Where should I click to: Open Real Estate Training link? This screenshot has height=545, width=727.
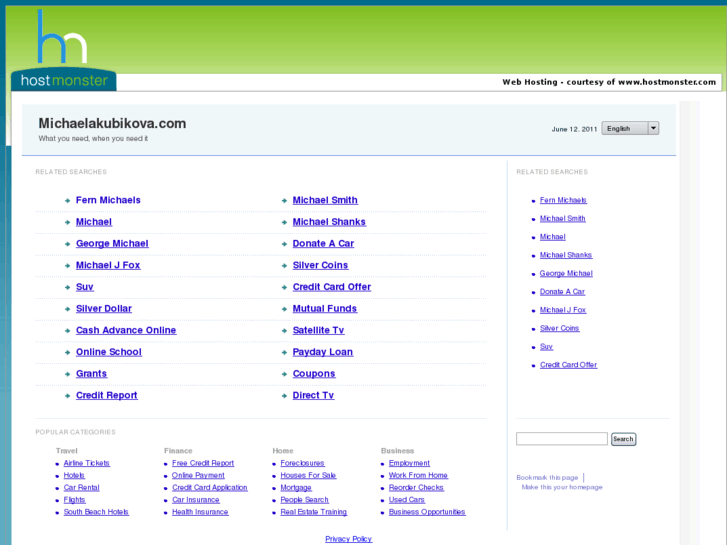(314, 512)
